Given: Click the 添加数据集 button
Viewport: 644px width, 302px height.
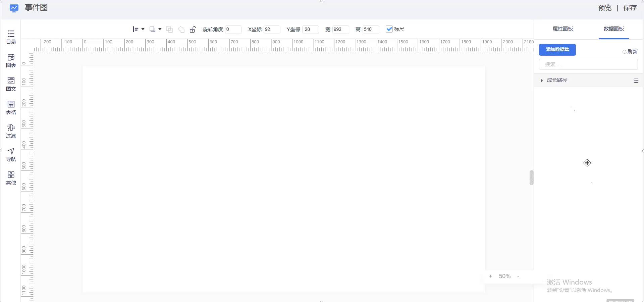Looking at the screenshot, I should [557, 50].
